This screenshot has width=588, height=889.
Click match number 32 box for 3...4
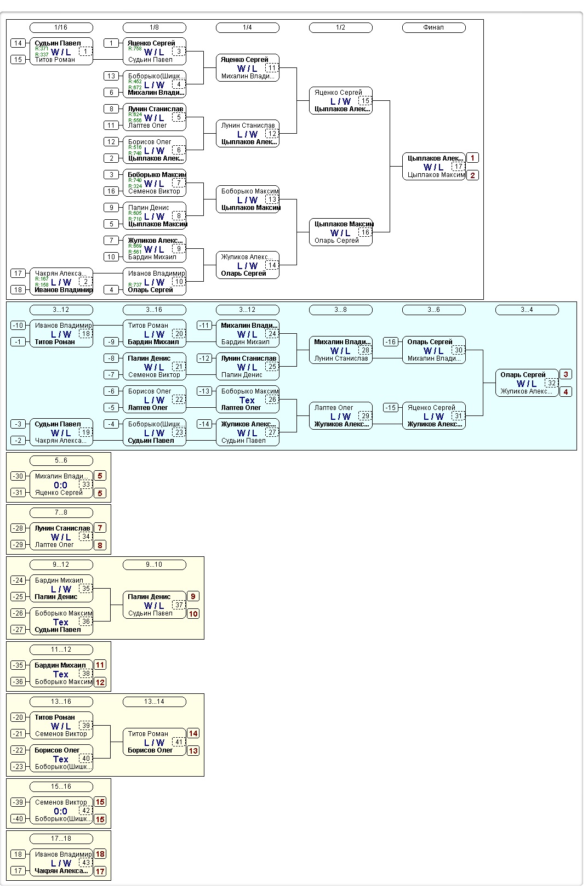(x=551, y=383)
